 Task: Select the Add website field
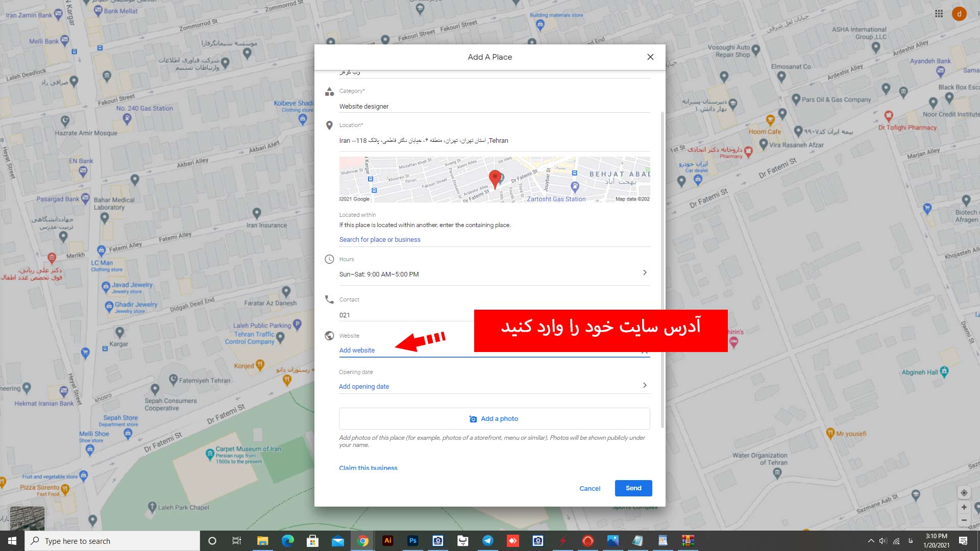point(357,350)
